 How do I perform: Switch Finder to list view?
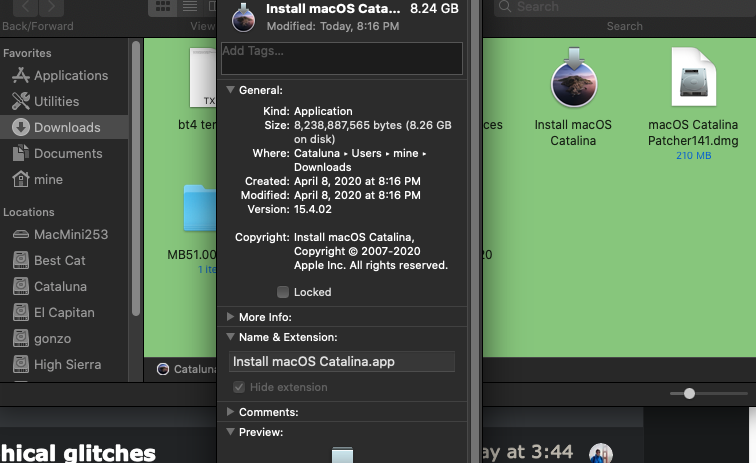[x=190, y=6]
